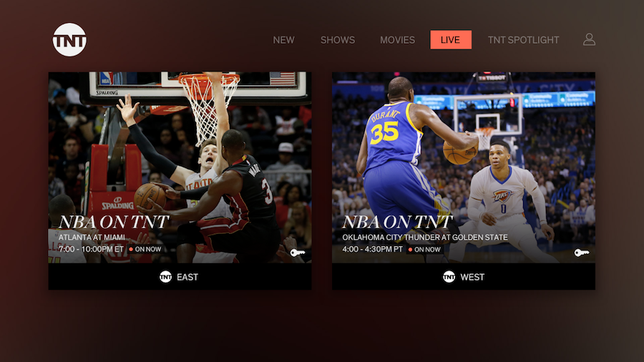Play the Thunder at Golden State live thumbnail
This screenshot has height=362, width=644.
click(464, 167)
